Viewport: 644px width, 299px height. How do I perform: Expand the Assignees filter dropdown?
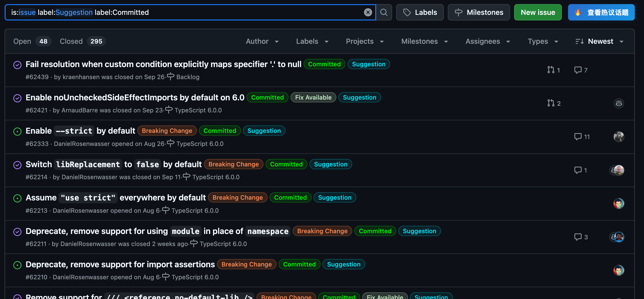[x=487, y=41]
